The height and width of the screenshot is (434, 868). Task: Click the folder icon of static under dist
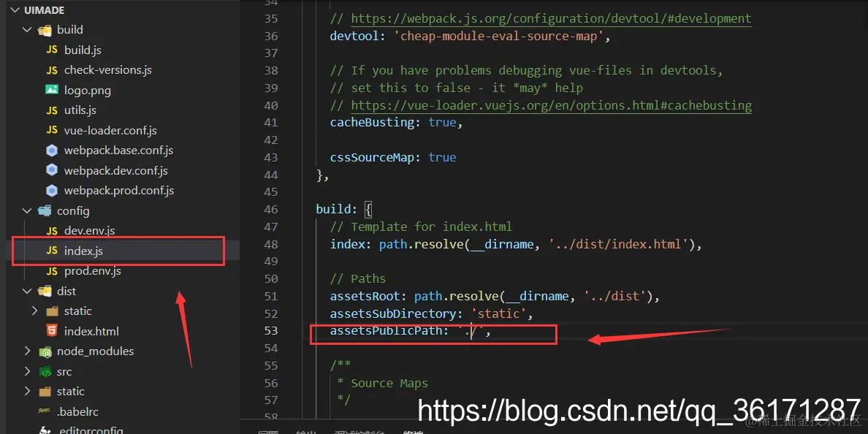(x=52, y=311)
